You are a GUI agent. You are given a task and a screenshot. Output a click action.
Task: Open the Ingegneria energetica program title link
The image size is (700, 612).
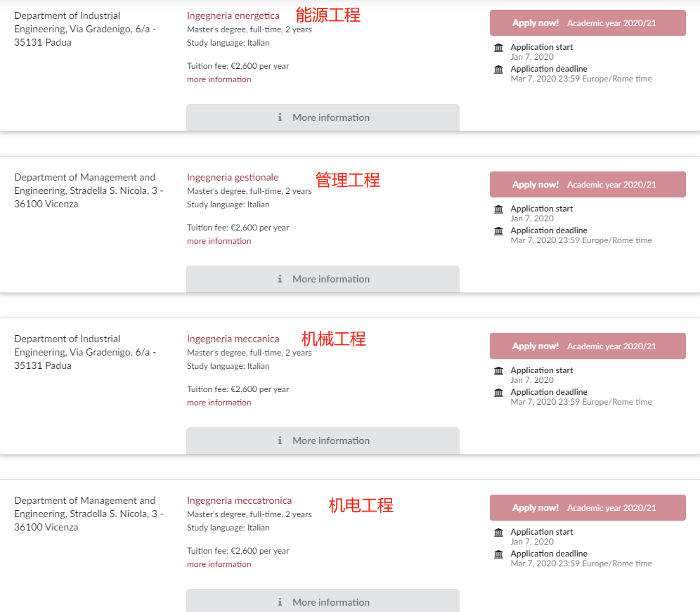coord(233,15)
